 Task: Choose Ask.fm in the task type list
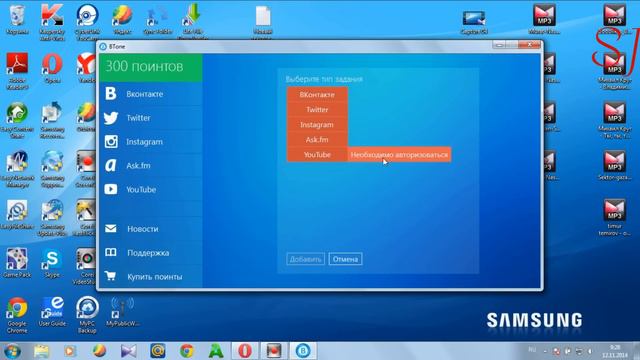[317, 140]
